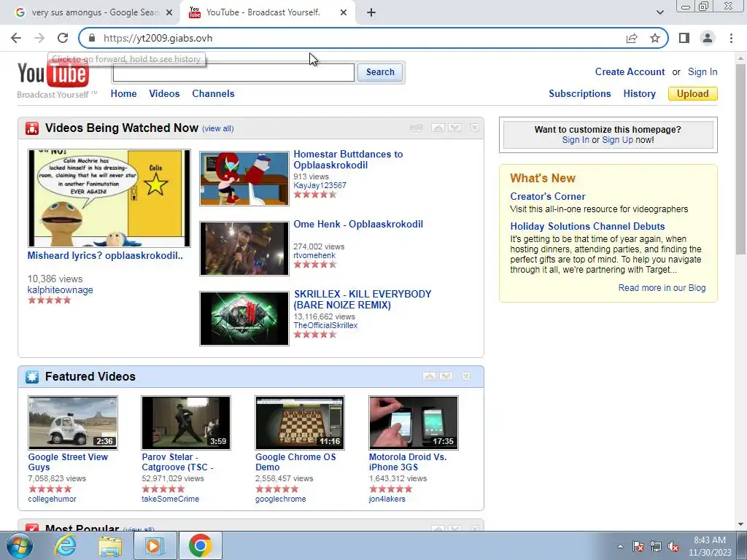747x560 pixels.
Task: Open the Chrome profile avatar
Action: point(708,38)
